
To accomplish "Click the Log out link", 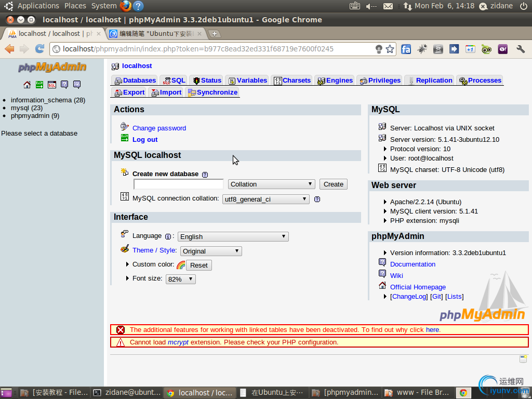I will [x=145, y=139].
